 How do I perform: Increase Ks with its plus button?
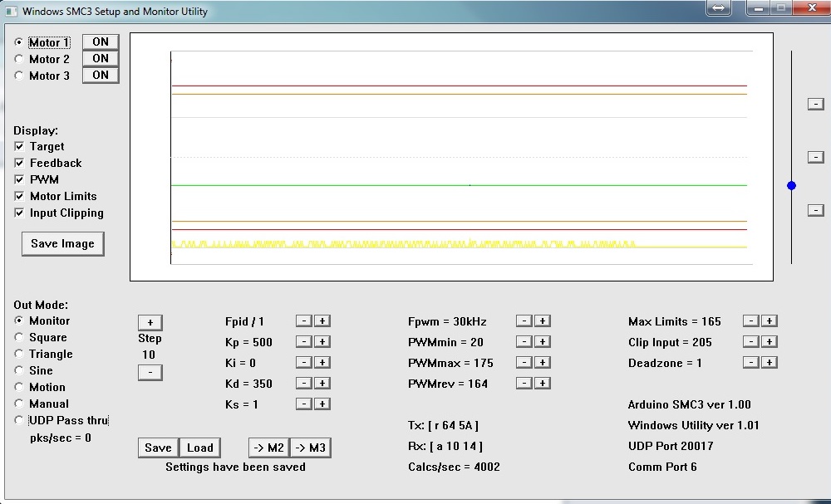coord(322,404)
